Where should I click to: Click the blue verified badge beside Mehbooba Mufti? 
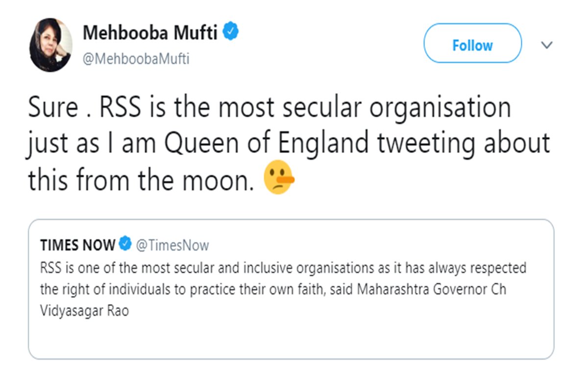[231, 33]
